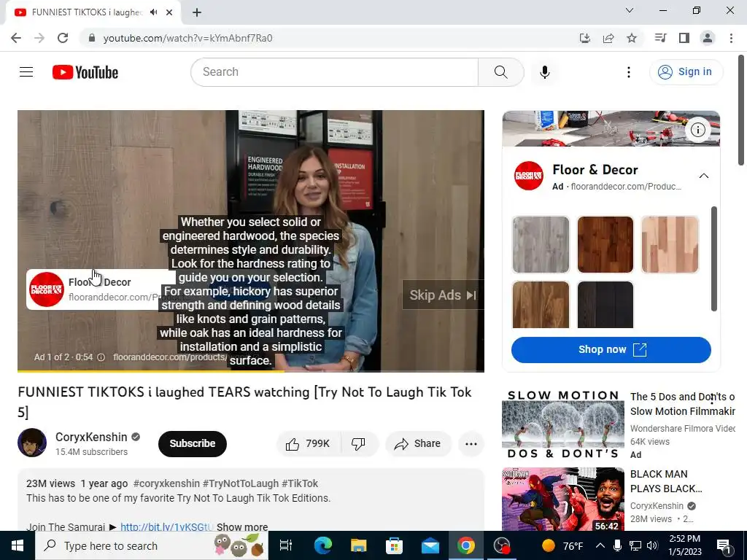
Task: Click the install app icon in address bar
Action: pos(584,38)
